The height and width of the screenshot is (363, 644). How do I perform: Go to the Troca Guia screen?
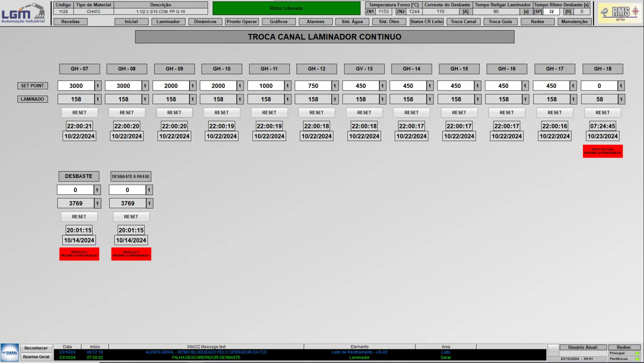[500, 22]
